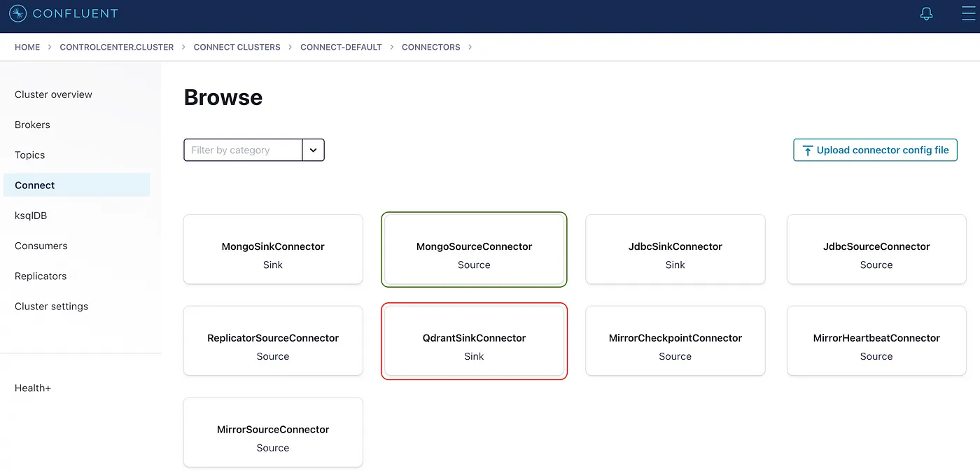Click the HOME breadcrumb link
Screen dimensions: 980x471
pyautogui.click(x=27, y=47)
